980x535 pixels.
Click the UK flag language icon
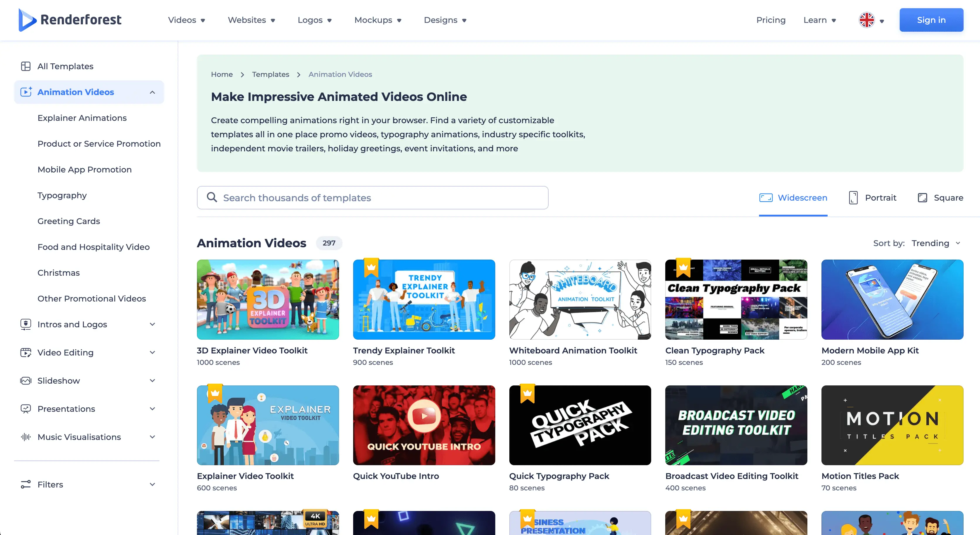[x=867, y=20]
